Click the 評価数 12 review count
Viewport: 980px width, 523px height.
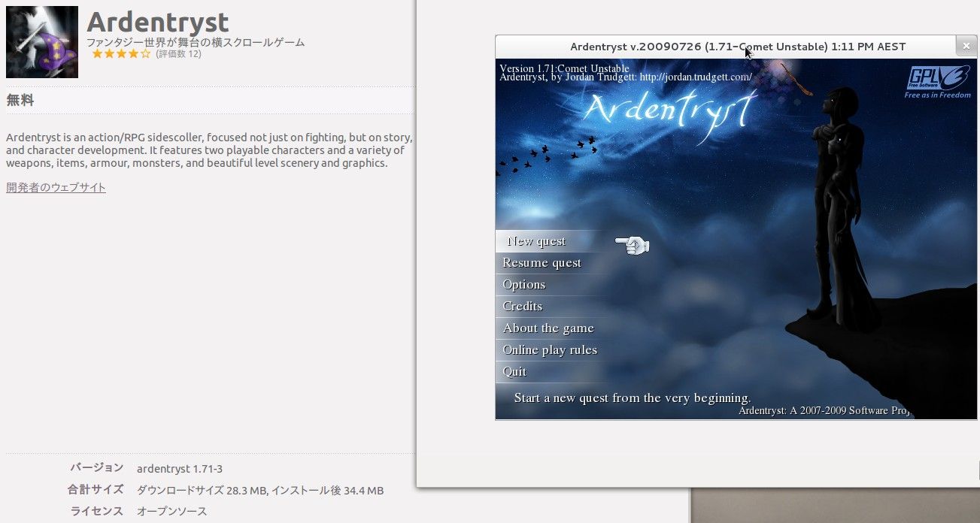tap(179, 54)
